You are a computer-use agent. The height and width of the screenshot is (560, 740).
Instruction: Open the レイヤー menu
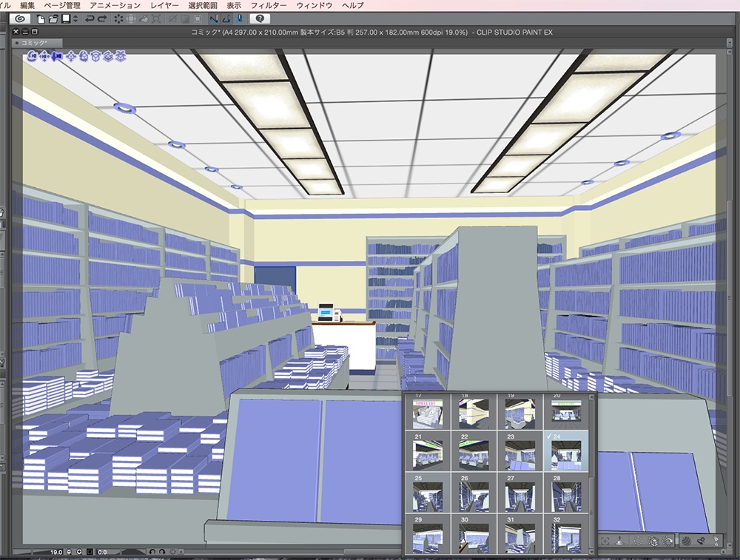coord(166,4)
